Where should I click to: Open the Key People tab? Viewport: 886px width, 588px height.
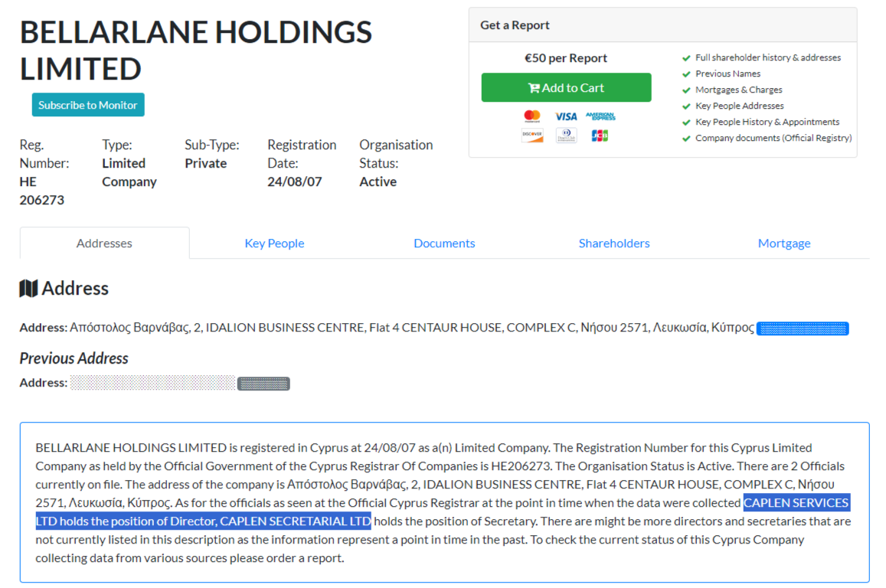click(x=274, y=243)
